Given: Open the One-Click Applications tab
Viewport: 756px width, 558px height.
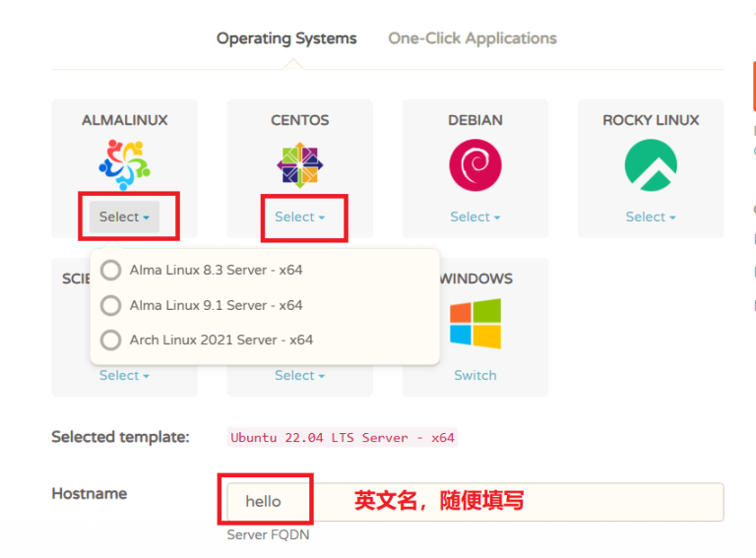Looking at the screenshot, I should coord(472,38).
